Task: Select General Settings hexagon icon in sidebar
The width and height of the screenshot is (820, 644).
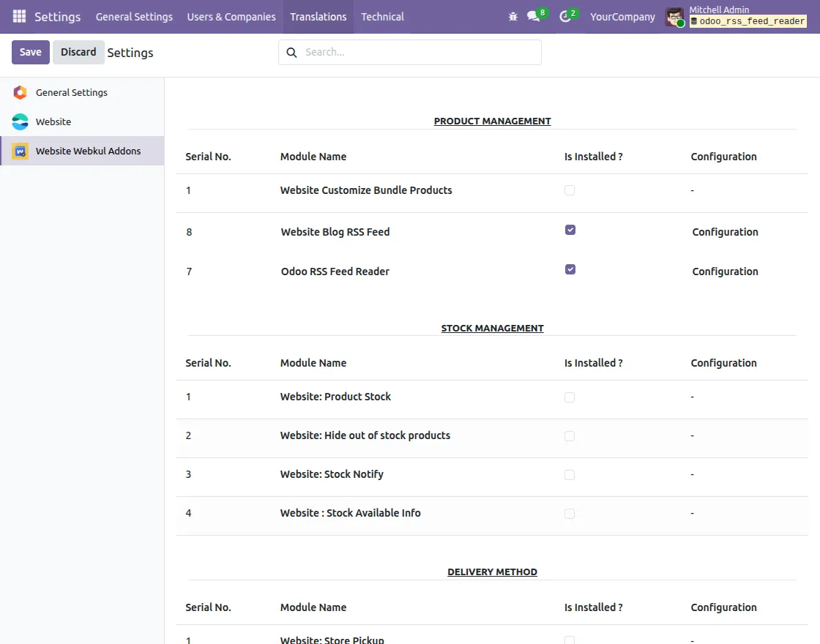Action: point(20,92)
